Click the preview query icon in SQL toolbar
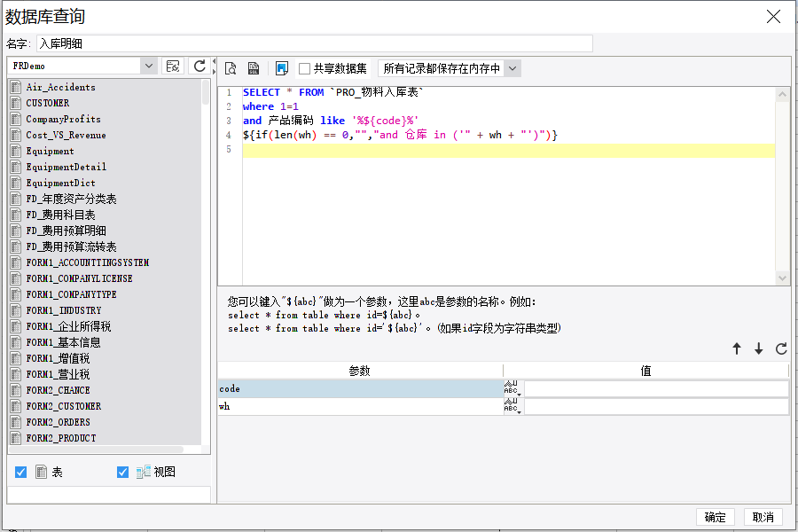This screenshot has width=798, height=532. tap(231, 68)
